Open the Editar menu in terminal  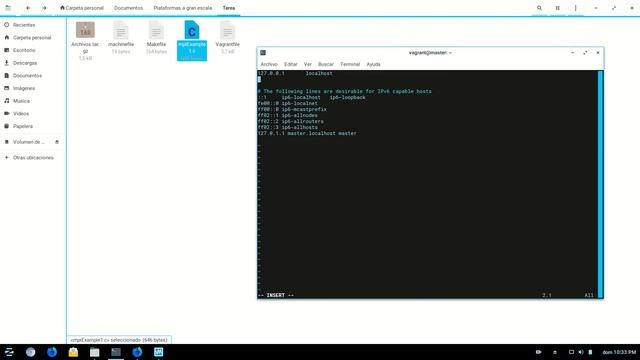291,64
